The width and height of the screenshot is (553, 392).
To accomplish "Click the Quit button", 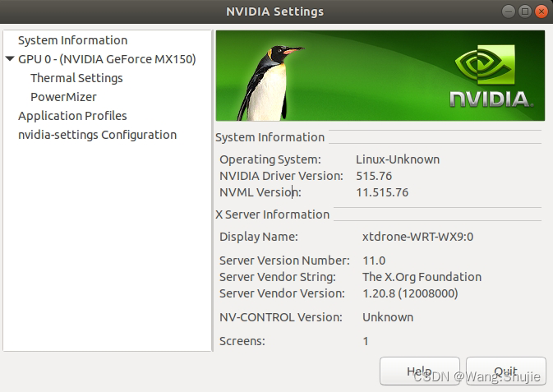I will point(505,371).
